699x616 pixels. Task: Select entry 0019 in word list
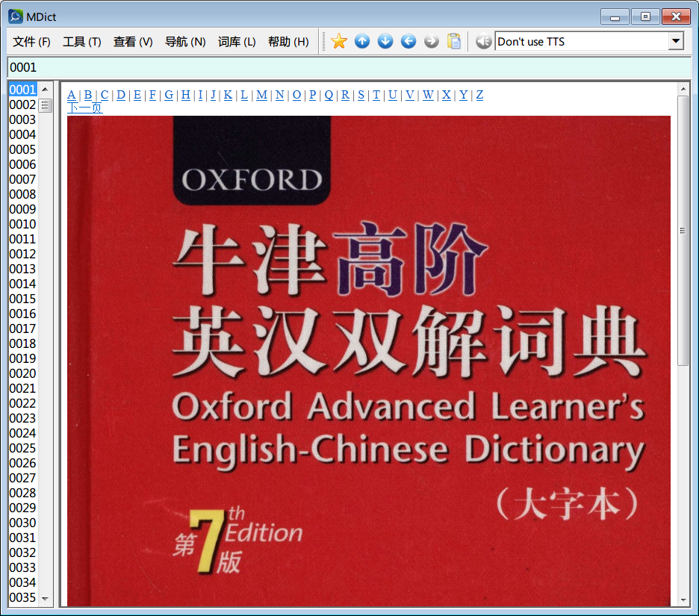[22, 358]
